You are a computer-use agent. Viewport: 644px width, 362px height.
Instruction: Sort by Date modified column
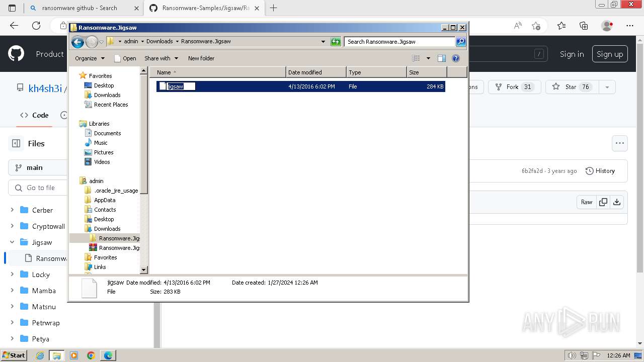[316, 72]
